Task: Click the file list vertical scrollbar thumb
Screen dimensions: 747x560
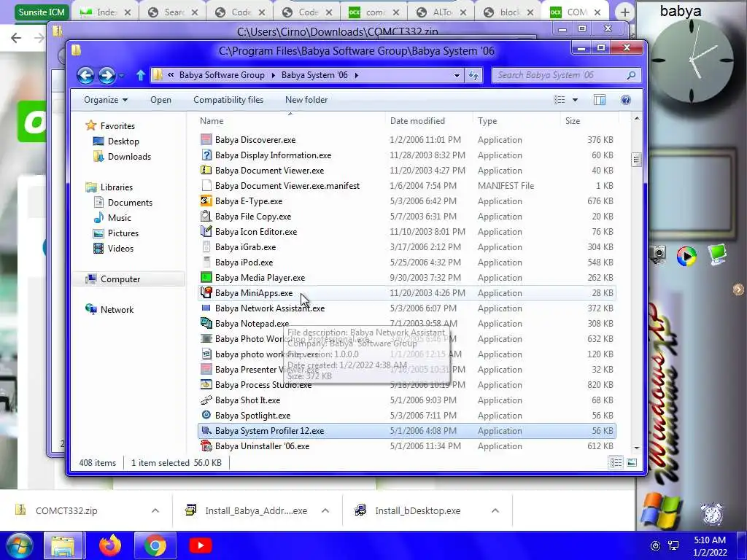Action: (x=636, y=160)
